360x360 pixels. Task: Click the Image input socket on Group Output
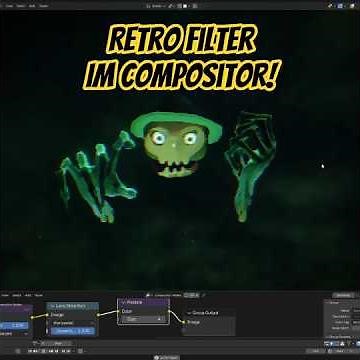click(x=183, y=322)
